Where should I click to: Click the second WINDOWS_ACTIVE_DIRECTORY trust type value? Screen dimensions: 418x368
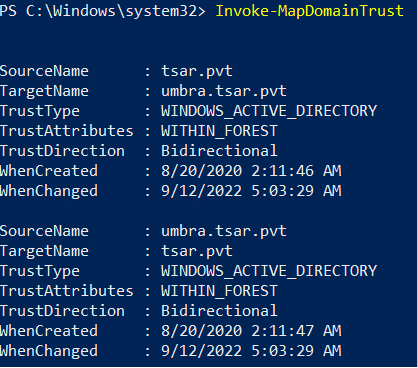(x=269, y=271)
